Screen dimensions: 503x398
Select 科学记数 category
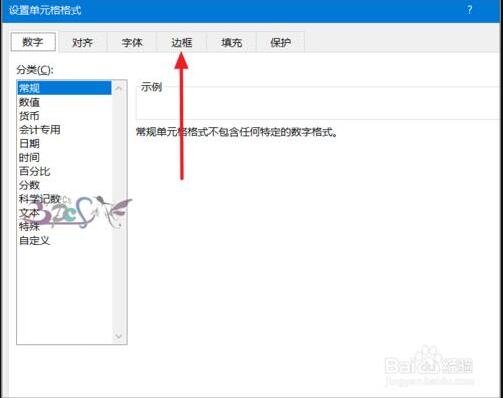[64, 199]
